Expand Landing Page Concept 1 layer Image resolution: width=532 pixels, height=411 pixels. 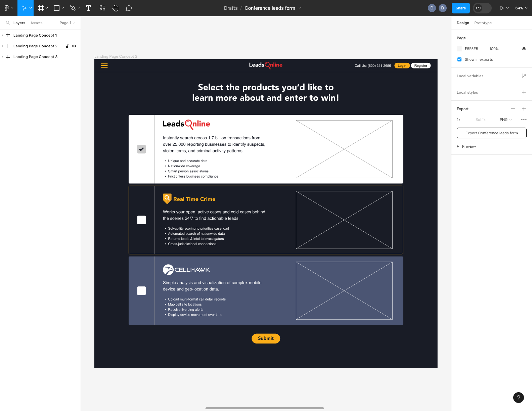click(x=3, y=35)
